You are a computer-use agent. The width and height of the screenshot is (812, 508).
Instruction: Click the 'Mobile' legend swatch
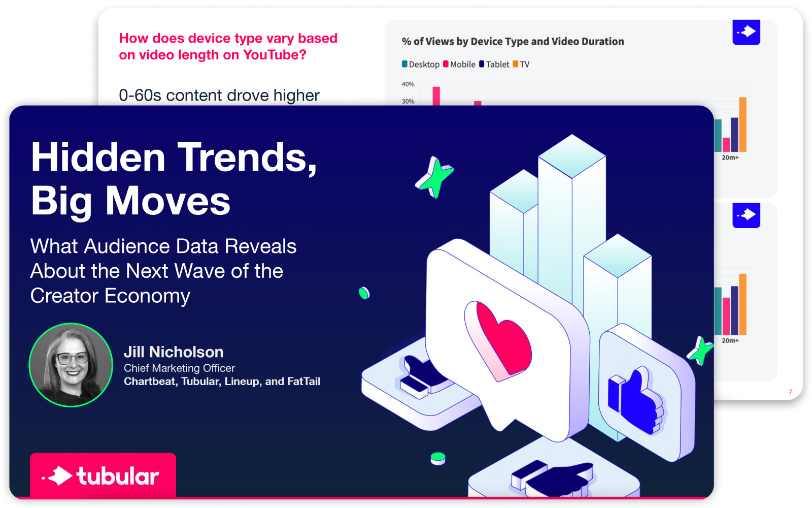(446, 64)
